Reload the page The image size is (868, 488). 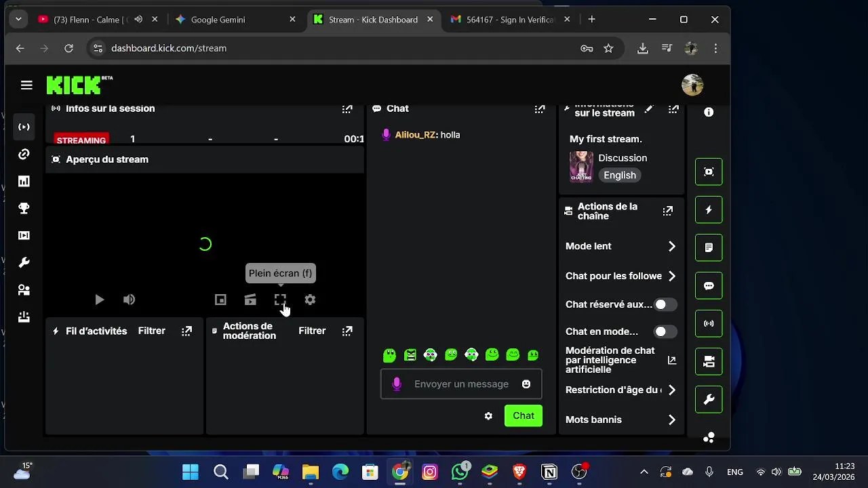(x=68, y=48)
